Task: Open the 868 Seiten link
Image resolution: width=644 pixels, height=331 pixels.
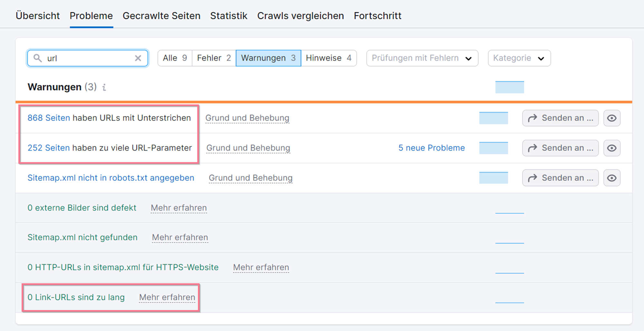Action: [x=49, y=118]
